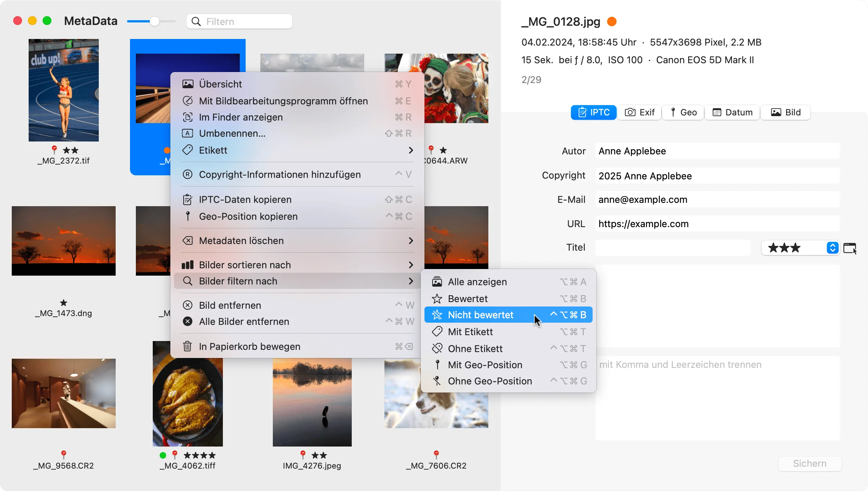Click the IPTC-Daten kopieren clipboard icon
This screenshot has width=868, height=491.
pyautogui.click(x=188, y=200)
